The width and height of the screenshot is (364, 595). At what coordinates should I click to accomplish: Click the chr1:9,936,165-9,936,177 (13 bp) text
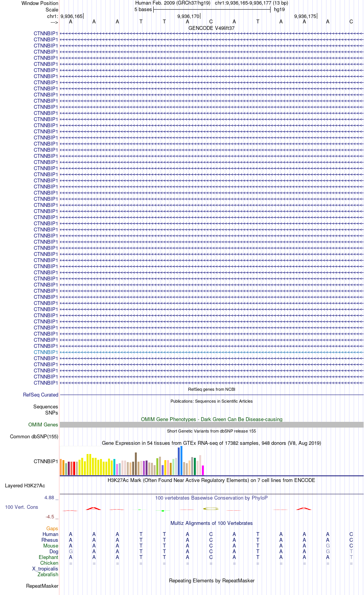(251, 3)
